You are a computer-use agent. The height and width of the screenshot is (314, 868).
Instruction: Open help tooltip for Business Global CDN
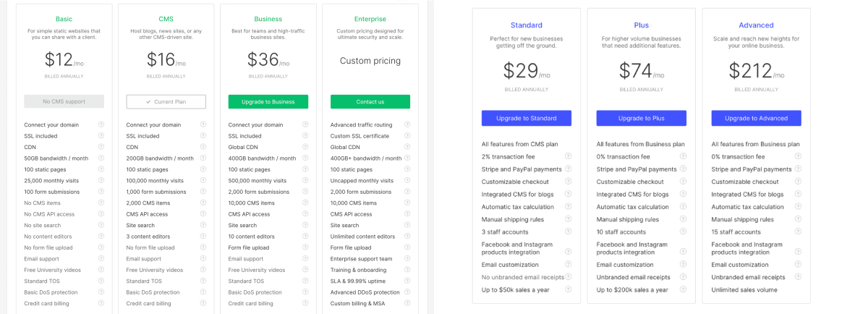tap(305, 147)
